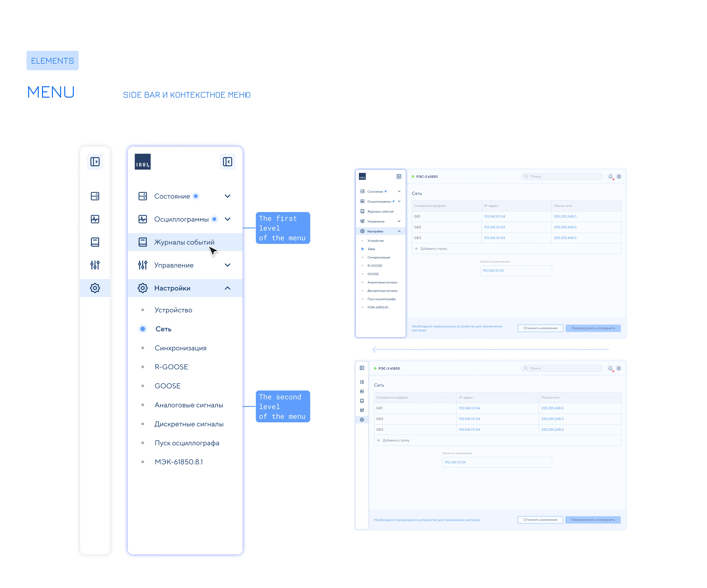Click Отменить изменения in upper mockup
The height and width of the screenshot is (588, 707).
point(540,328)
